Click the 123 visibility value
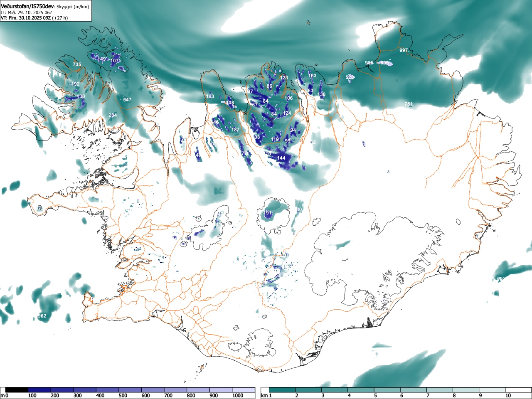Screen dimensions: 532x399 tap(284, 78)
